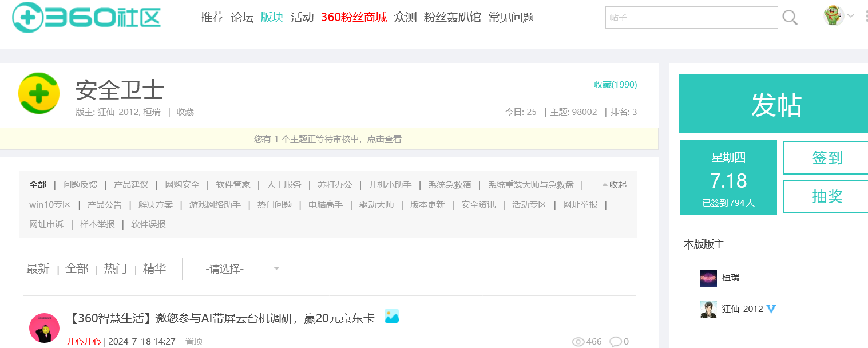Image resolution: width=868 pixels, height=348 pixels.
Task: Select the 开机小助手 category
Action: click(x=390, y=185)
